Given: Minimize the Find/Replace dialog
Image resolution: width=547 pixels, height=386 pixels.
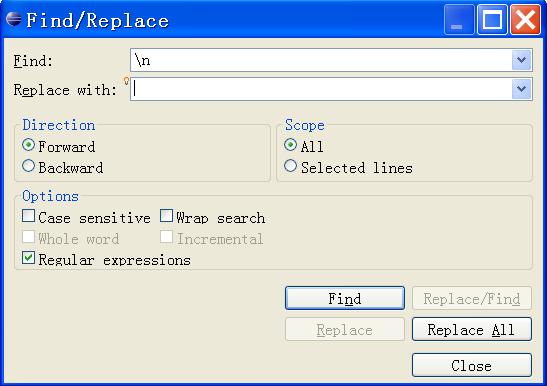Looking at the screenshot, I should pyautogui.click(x=459, y=19).
